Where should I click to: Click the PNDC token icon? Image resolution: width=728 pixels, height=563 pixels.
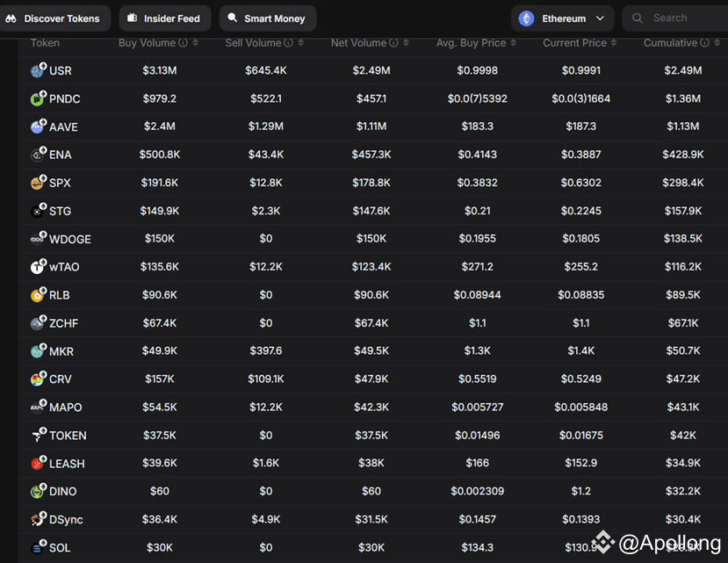point(39,98)
